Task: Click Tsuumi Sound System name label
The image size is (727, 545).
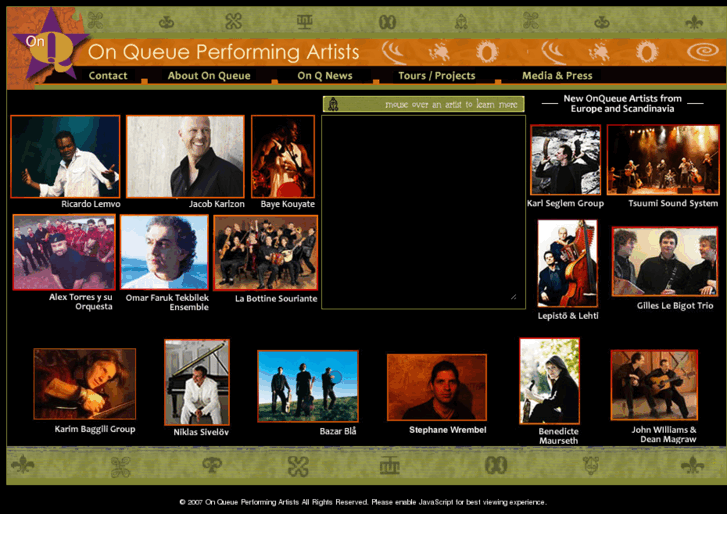Action: pos(673,203)
